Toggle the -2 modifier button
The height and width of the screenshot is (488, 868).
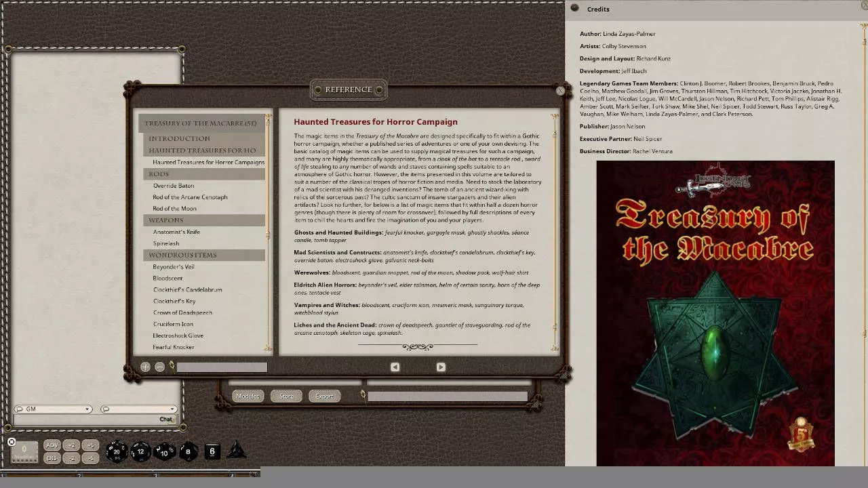click(72, 458)
